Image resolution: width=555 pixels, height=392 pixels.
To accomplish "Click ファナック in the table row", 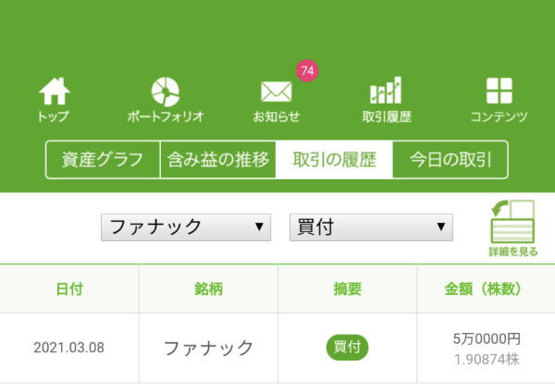I will point(208,348).
